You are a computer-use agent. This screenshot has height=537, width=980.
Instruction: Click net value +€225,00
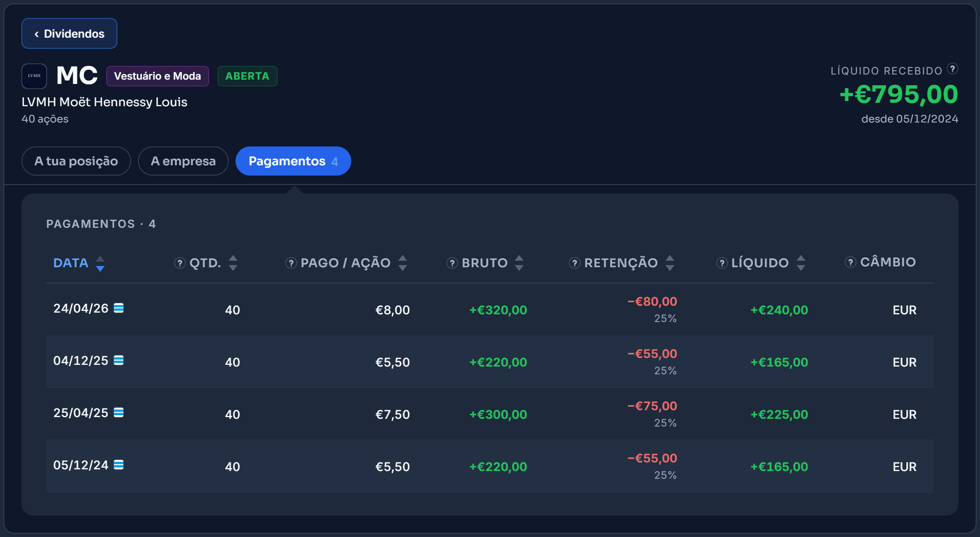click(x=779, y=415)
